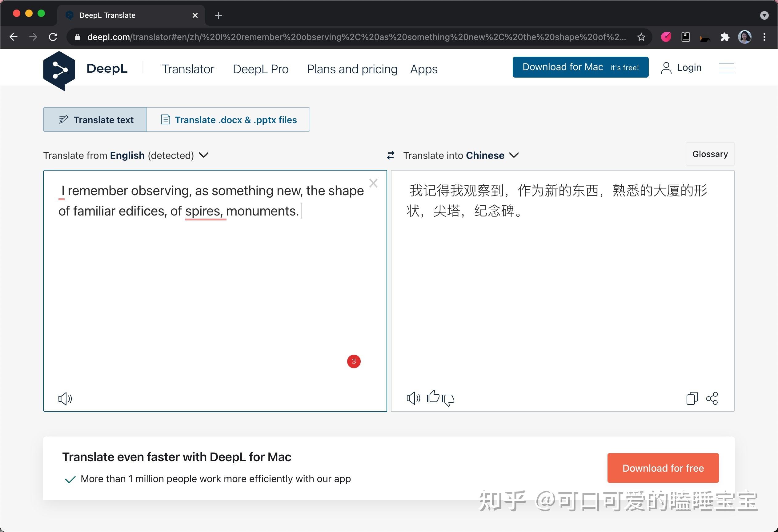This screenshot has height=532, width=778.
Task: Switch to Translate text tab
Action: (x=96, y=120)
